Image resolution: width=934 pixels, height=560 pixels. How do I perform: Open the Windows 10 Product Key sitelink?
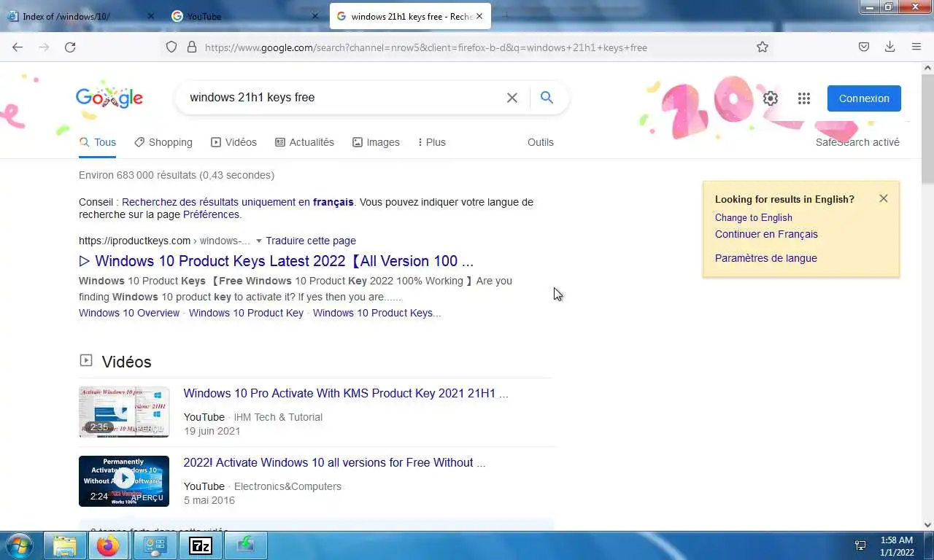point(246,313)
